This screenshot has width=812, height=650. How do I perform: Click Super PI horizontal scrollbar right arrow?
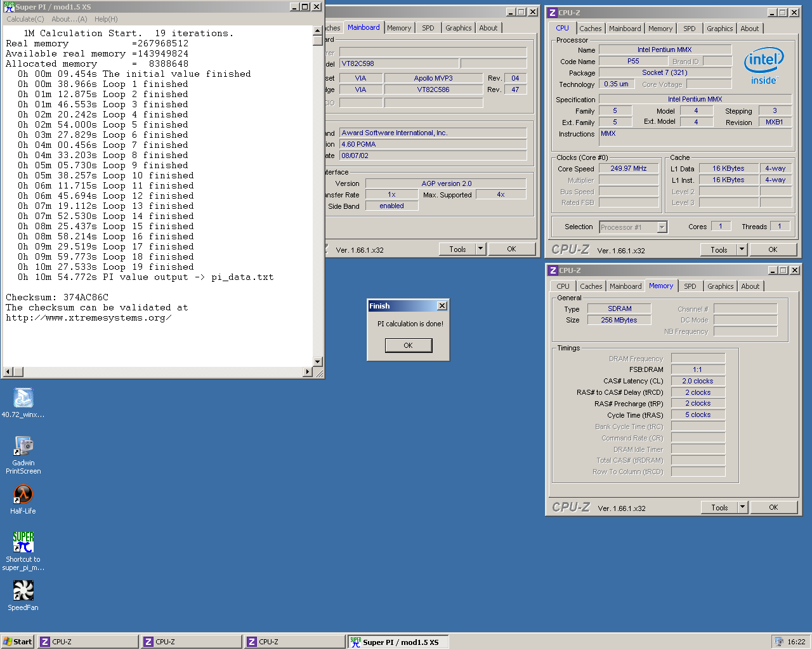(308, 372)
